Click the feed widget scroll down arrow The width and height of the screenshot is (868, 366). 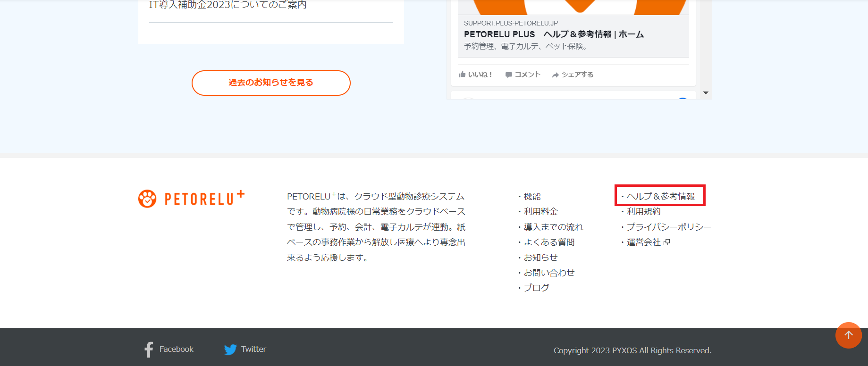(706, 93)
